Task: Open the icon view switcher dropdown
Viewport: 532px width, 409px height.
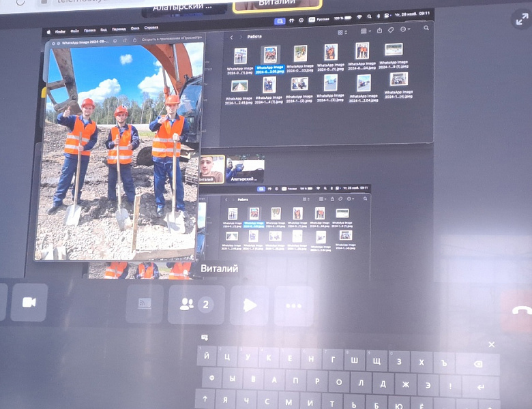Action: click(x=342, y=32)
